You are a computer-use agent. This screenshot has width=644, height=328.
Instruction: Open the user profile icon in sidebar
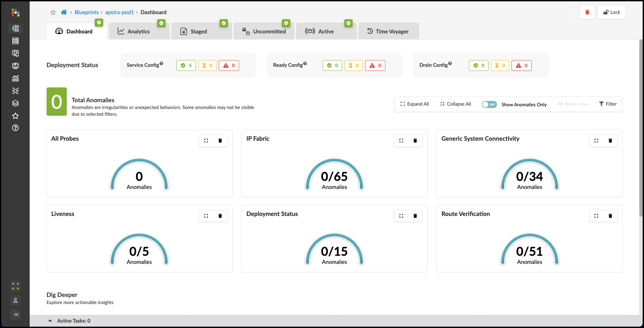[16, 300]
